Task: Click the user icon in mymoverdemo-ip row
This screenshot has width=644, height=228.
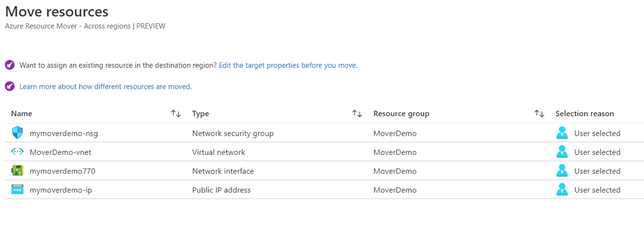Action: coord(562,190)
